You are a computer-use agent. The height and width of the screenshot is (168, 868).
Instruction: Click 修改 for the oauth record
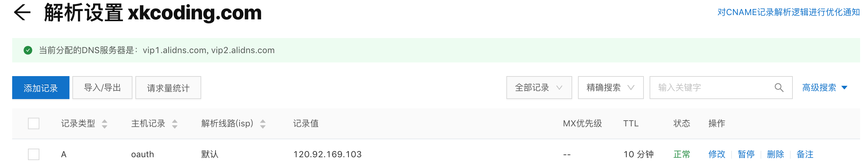pyautogui.click(x=717, y=154)
